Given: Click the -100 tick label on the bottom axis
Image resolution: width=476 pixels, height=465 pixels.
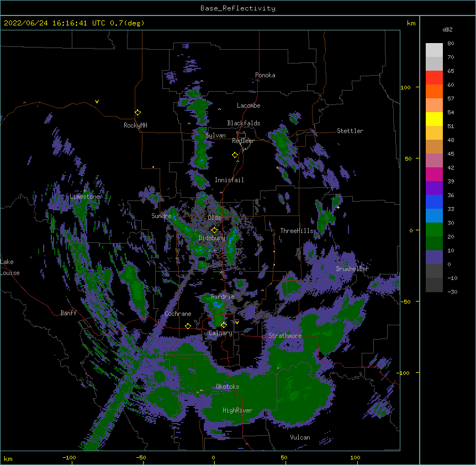Looking at the screenshot, I should 69,457.
